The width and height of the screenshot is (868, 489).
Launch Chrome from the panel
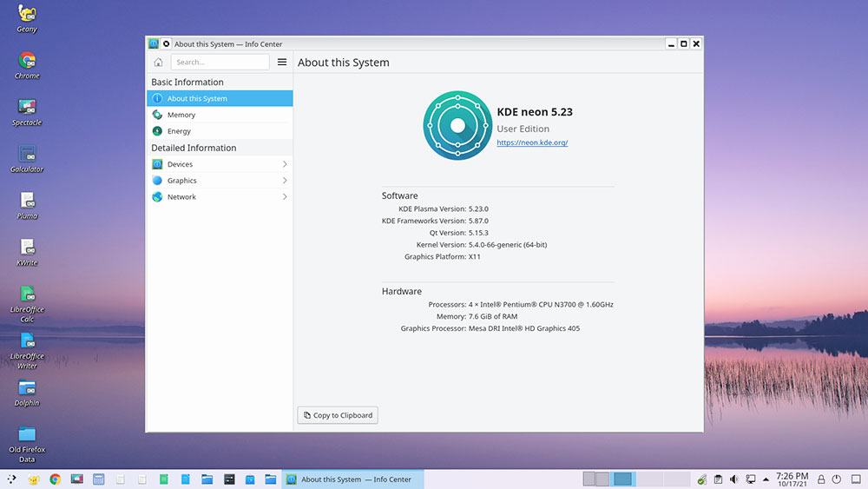pos(55,479)
